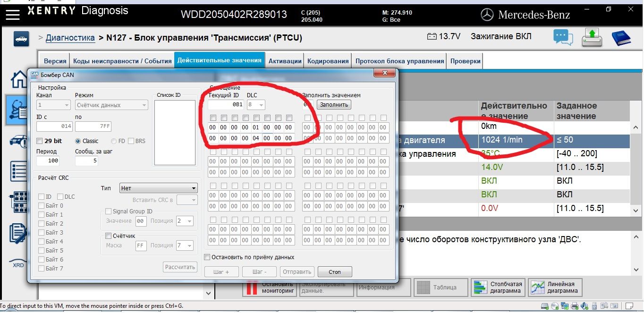Check Остановить по приёму данных
This screenshot has width=644, height=313.
click(207, 257)
